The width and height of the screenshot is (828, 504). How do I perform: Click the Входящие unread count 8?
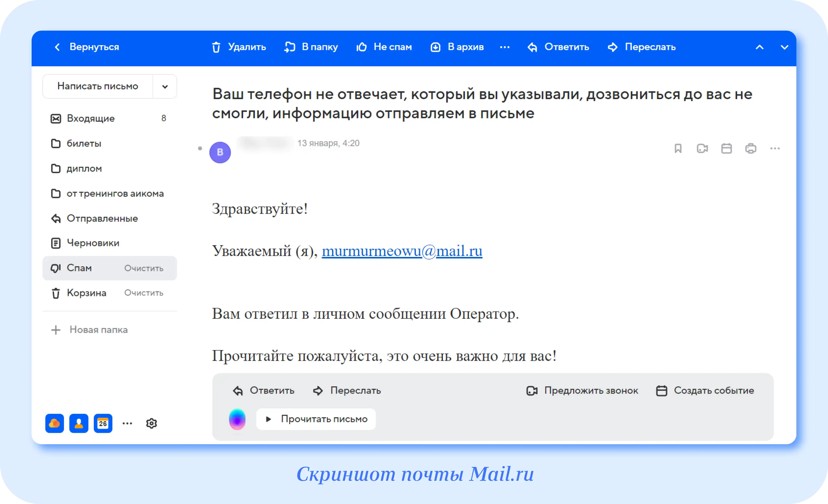click(164, 118)
